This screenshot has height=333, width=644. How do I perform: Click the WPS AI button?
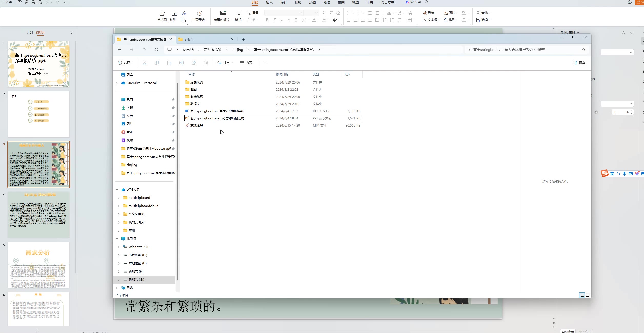(413, 2)
